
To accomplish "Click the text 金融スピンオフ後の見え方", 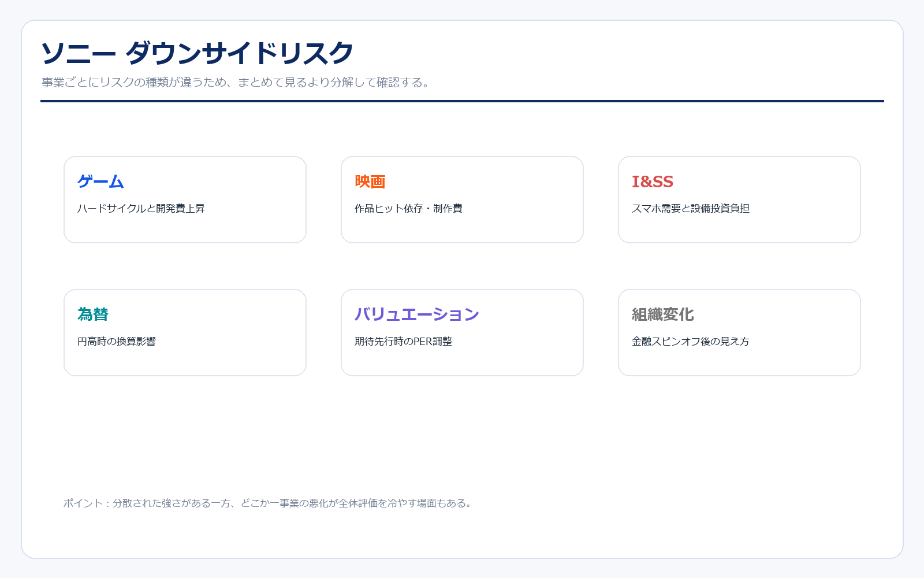I will pos(691,342).
